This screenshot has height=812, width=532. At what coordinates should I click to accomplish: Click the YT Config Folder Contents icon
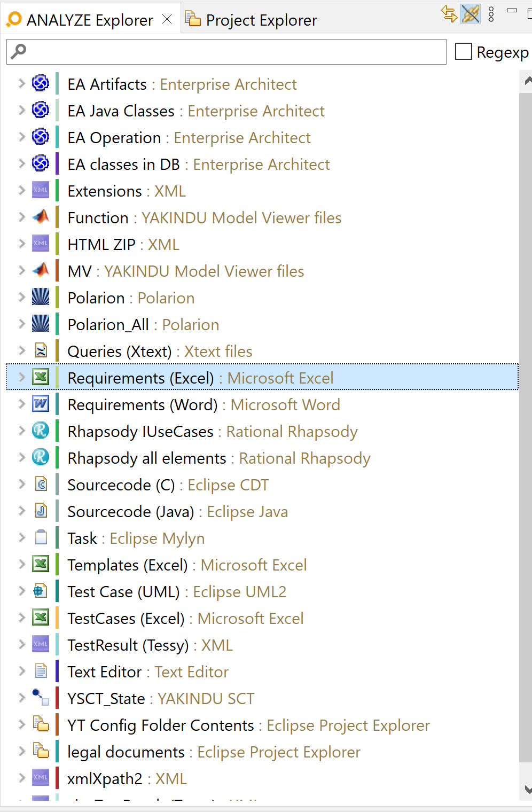point(41,724)
